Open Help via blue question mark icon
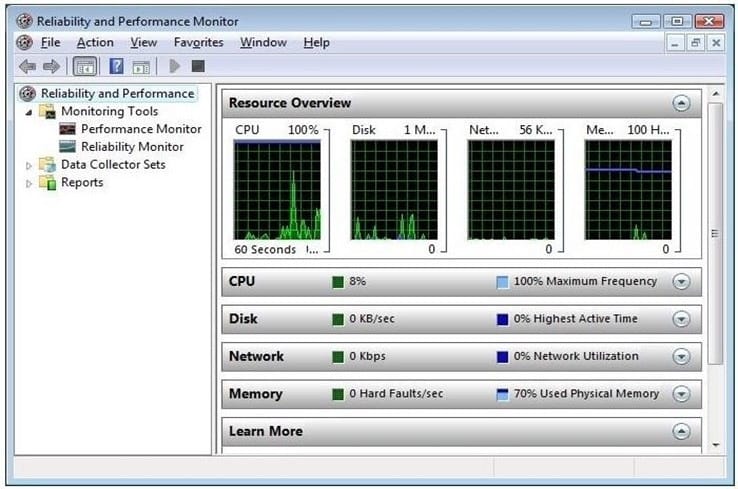The height and width of the screenshot is (489, 738). click(x=116, y=66)
